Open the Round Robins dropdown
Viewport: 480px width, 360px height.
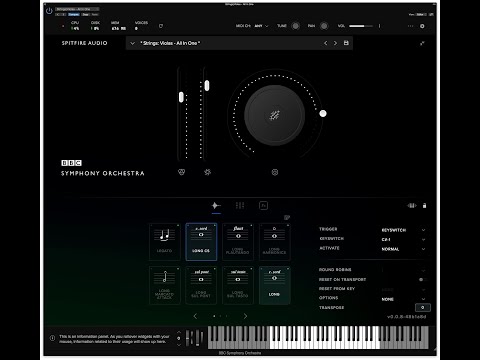pos(403,270)
